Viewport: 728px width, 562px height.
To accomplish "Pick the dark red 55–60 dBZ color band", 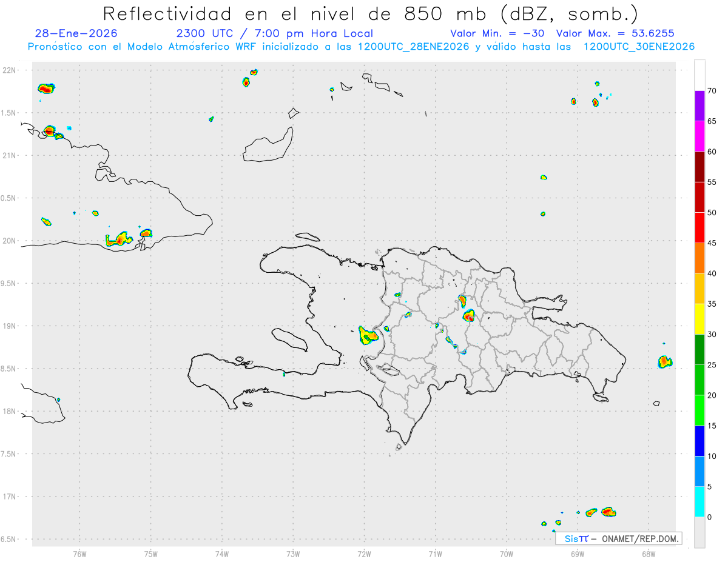I will (699, 167).
